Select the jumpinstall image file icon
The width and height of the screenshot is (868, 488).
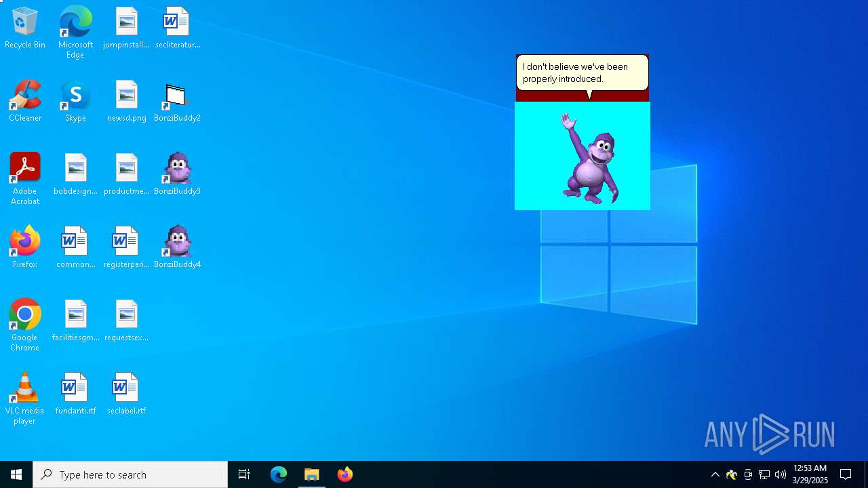pos(126,28)
